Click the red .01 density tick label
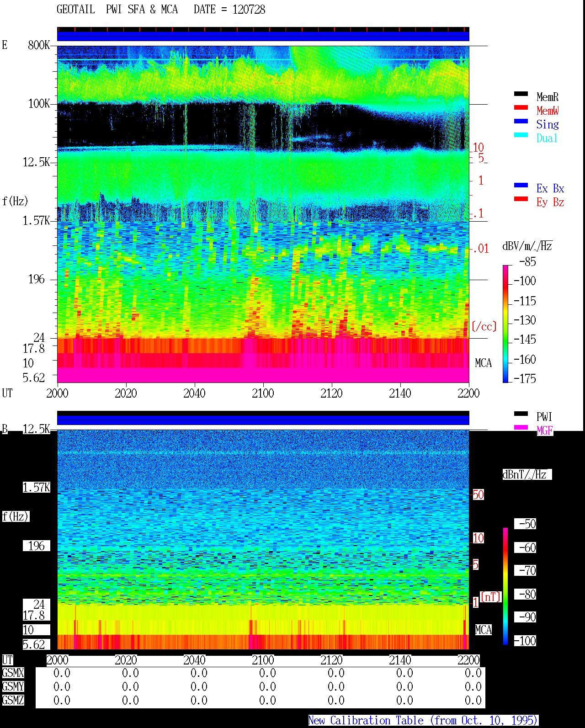 (480, 249)
